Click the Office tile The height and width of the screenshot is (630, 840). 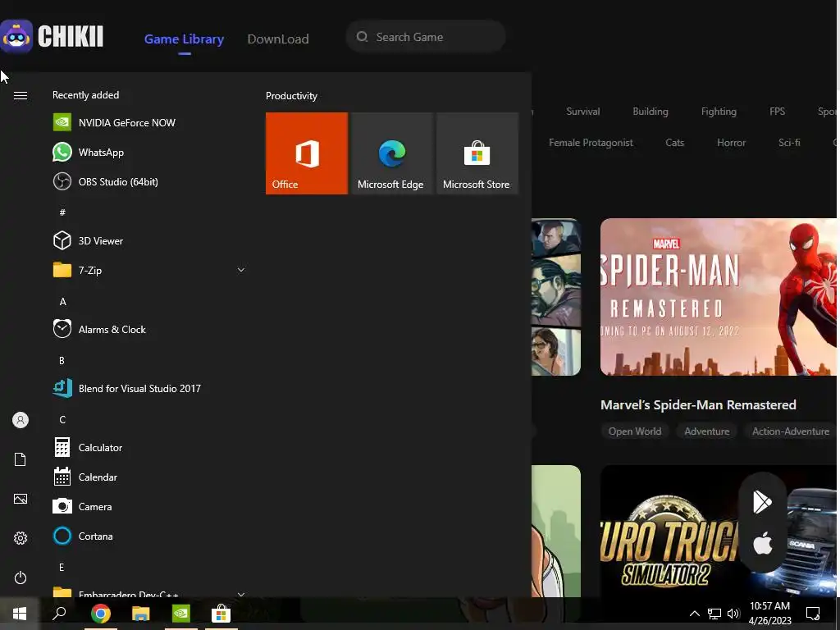pos(307,153)
